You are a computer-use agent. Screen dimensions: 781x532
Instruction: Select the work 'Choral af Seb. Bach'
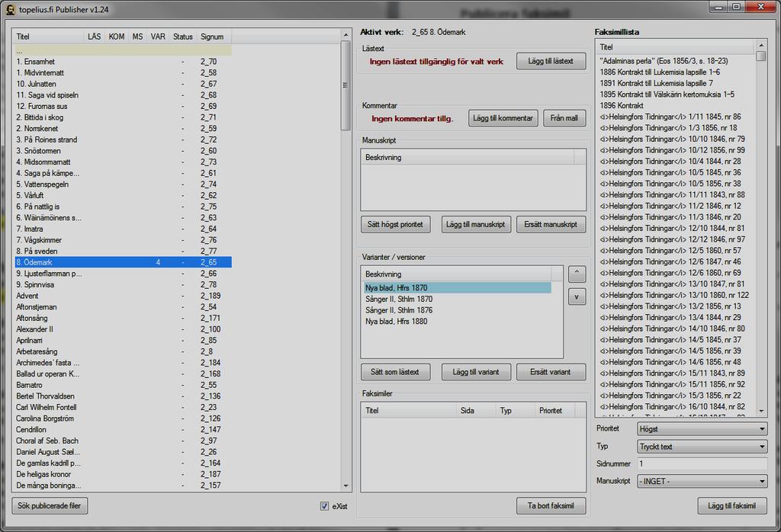pyautogui.click(x=124, y=441)
